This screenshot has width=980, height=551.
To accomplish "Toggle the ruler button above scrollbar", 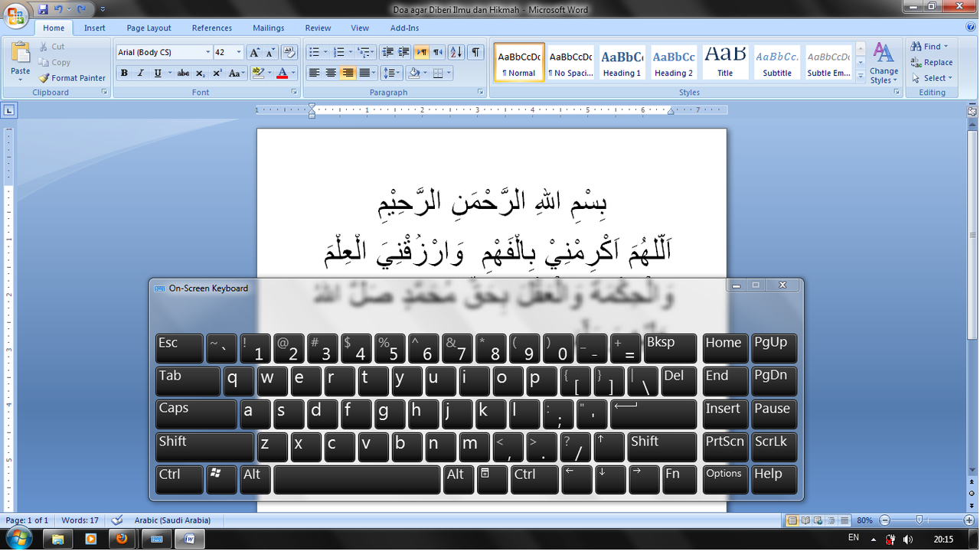I will (972, 111).
